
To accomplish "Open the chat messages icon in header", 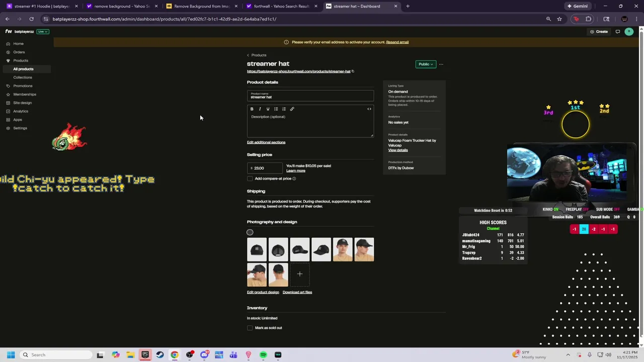I will [618, 32].
